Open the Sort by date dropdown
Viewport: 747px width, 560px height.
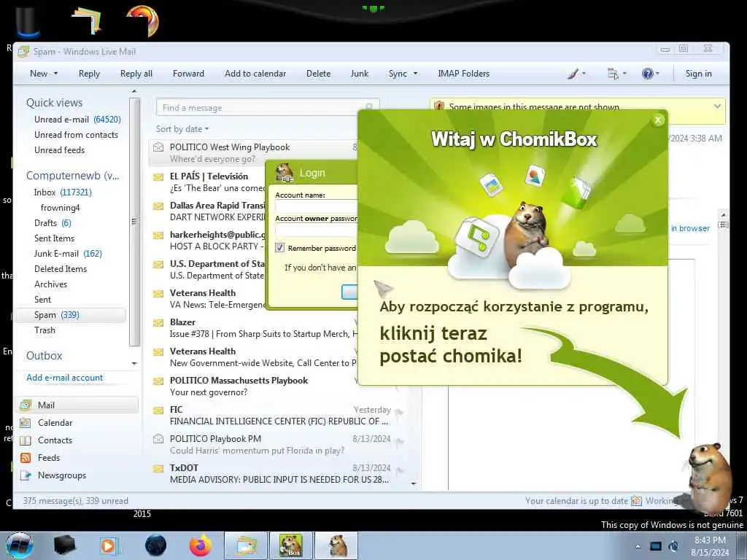point(182,129)
